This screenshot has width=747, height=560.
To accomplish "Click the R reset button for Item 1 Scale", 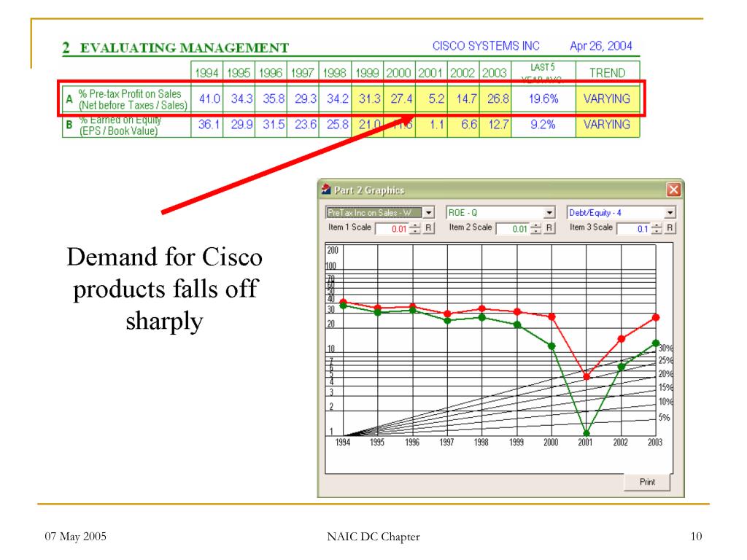I will 428,228.
